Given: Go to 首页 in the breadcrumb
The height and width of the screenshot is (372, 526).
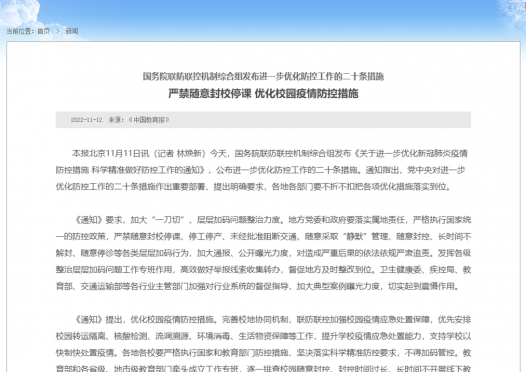Looking at the screenshot, I should click(x=44, y=31).
